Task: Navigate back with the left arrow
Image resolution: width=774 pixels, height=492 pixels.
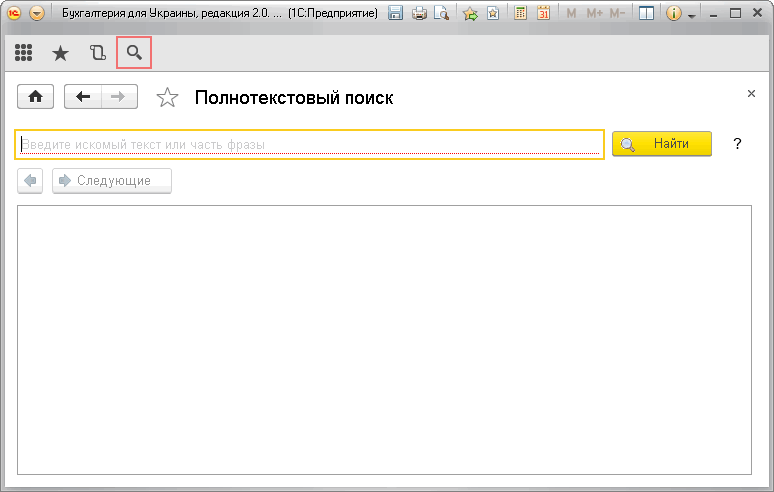Action: point(83,97)
